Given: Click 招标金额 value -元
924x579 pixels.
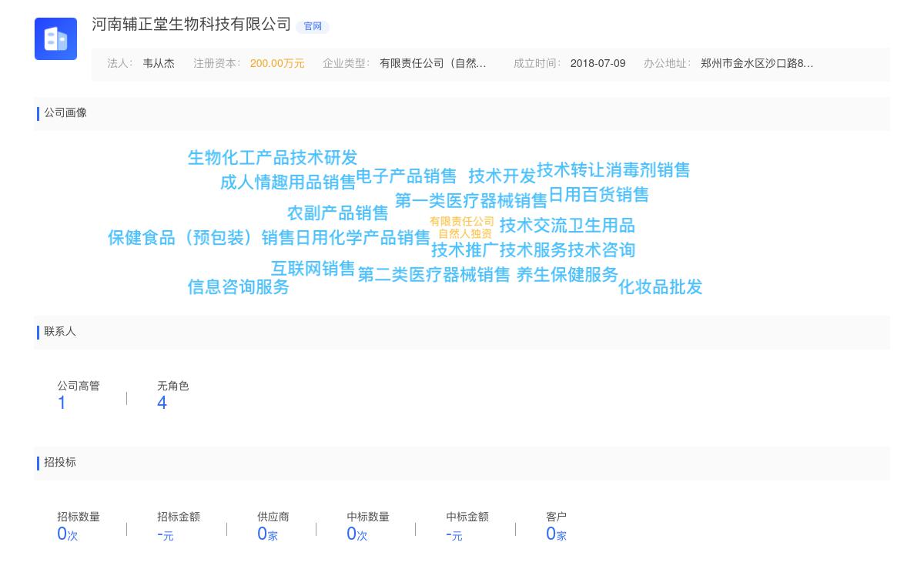Looking at the screenshot, I should [166, 534].
